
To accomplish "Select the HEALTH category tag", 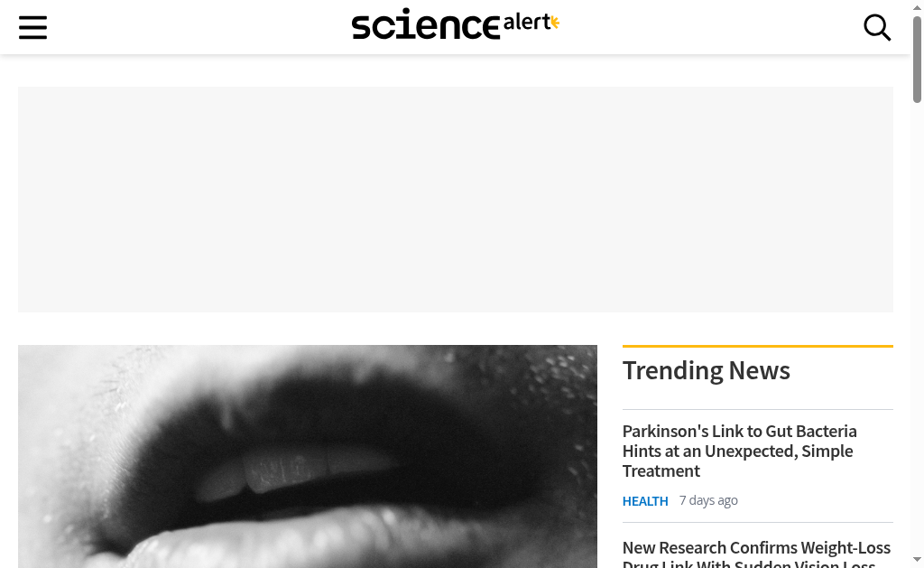I will pos(645,501).
